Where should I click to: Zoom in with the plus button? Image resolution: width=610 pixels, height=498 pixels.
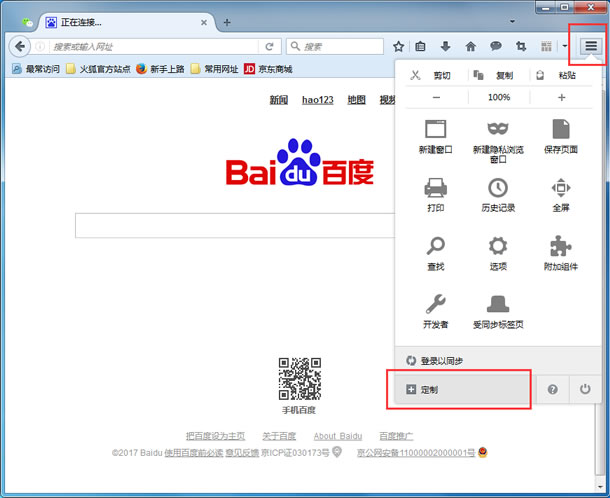(x=561, y=97)
